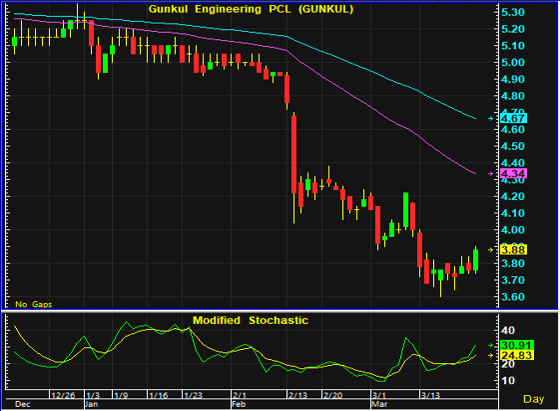Select the 2/13 date marker

tap(298, 395)
